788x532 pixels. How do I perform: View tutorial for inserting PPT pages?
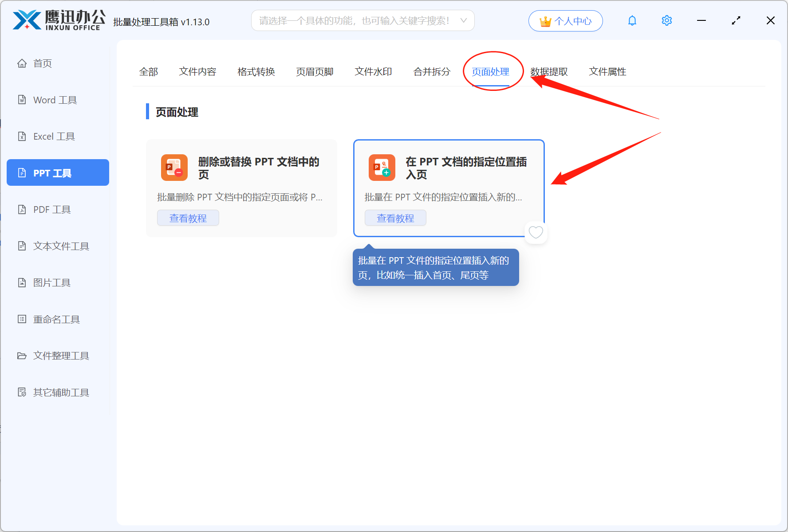[x=395, y=218]
